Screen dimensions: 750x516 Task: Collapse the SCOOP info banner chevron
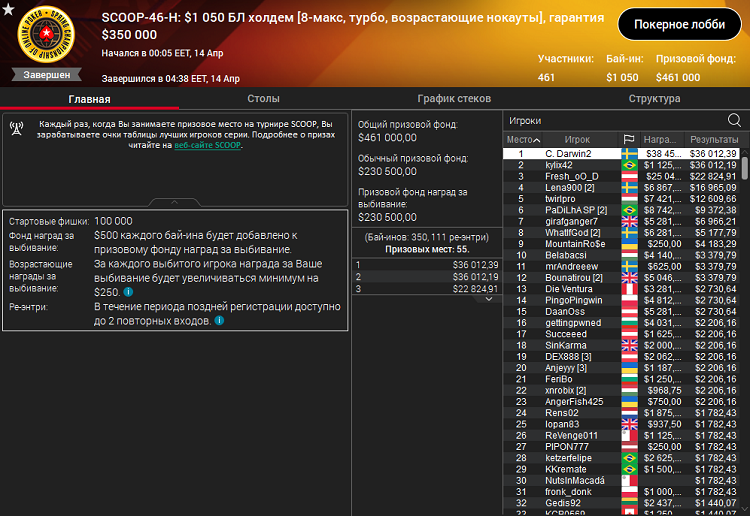pos(174,202)
